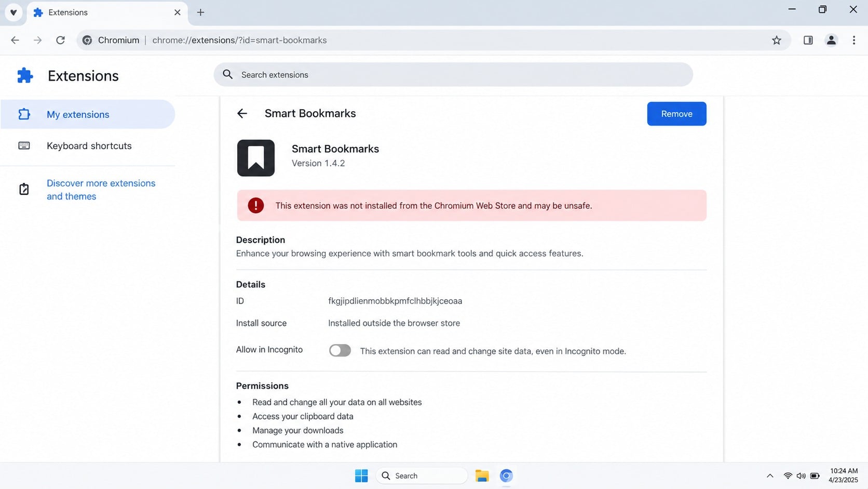Screen dimensions: 868x489
Task: Open the side panel
Action: point(808,40)
